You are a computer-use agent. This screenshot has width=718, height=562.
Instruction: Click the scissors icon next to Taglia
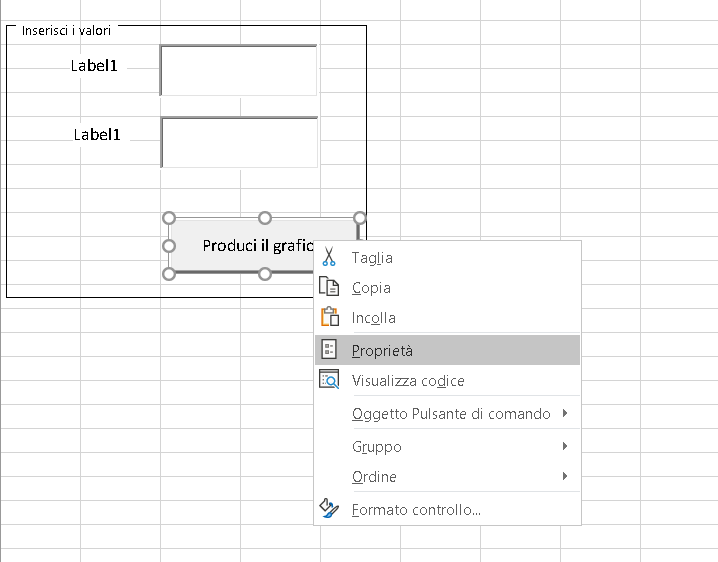[329, 257]
